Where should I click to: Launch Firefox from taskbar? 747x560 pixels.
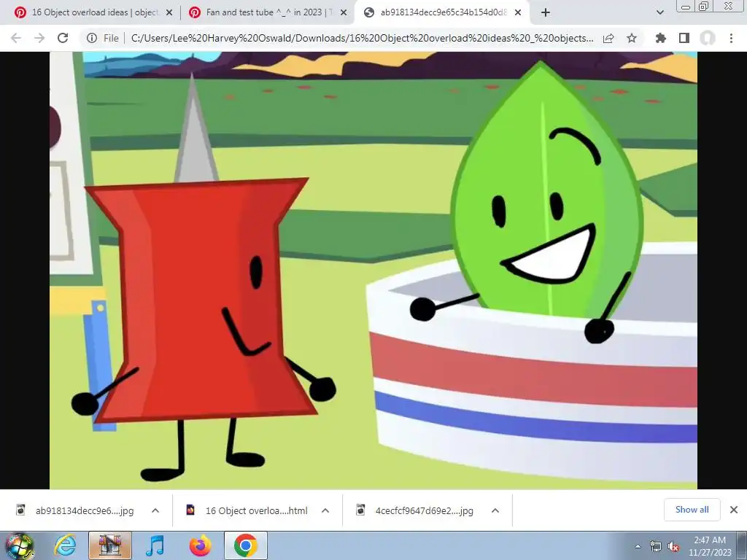point(200,545)
